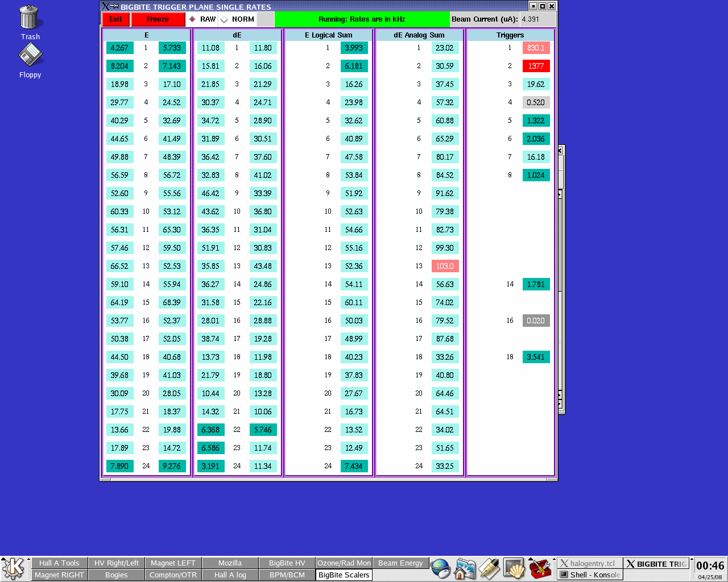Select the NORM rate mode
The image size is (728, 582).
[238, 19]
